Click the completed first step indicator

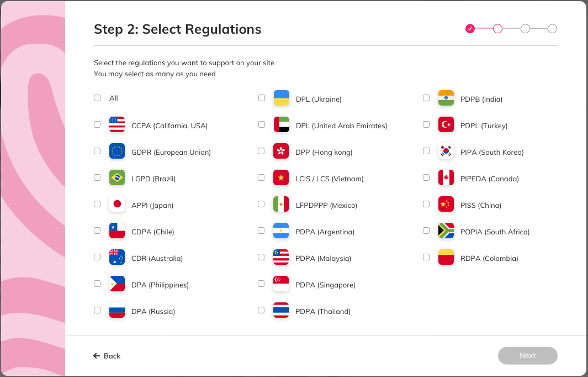point(470,29)
